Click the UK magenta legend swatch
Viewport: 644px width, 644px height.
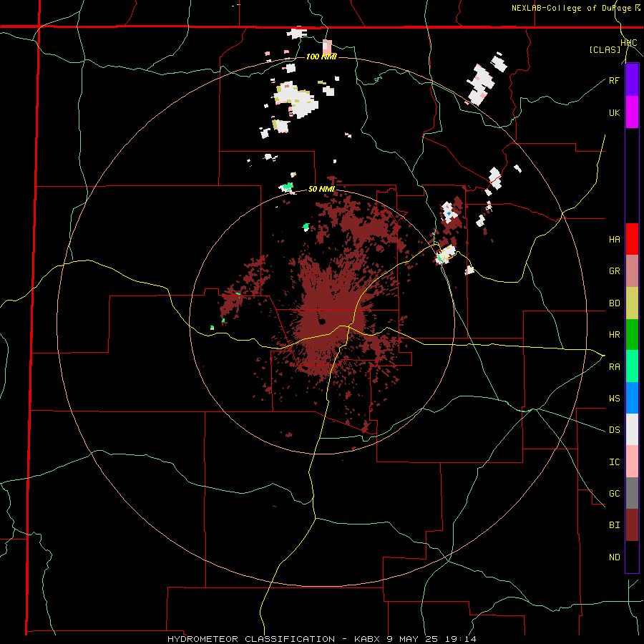(632, 112)
